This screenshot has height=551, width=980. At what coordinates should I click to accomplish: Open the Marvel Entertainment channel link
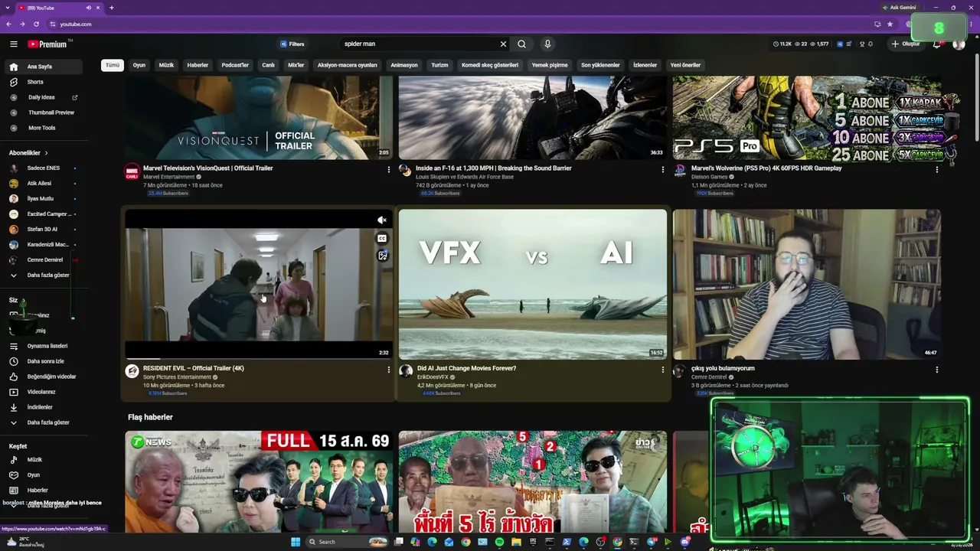(168, 177)
